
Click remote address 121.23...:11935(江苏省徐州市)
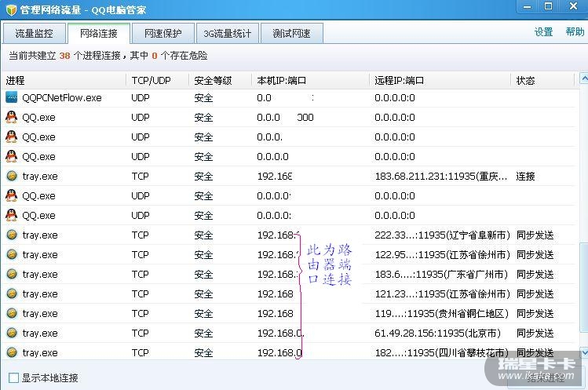[443, 294]
